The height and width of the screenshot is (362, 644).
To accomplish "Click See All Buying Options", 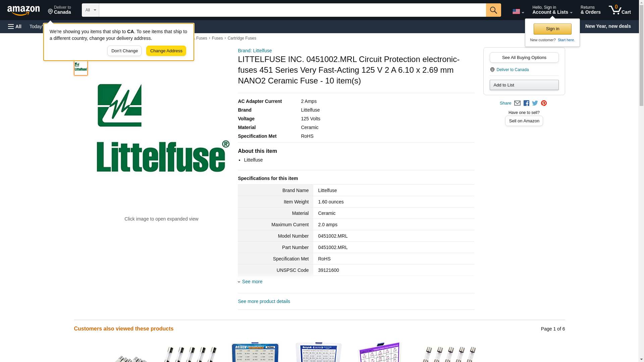I will [524, 57].
